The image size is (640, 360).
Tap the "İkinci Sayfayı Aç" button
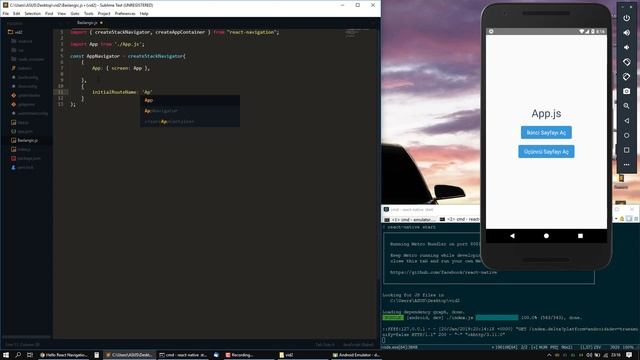[546, 132]
